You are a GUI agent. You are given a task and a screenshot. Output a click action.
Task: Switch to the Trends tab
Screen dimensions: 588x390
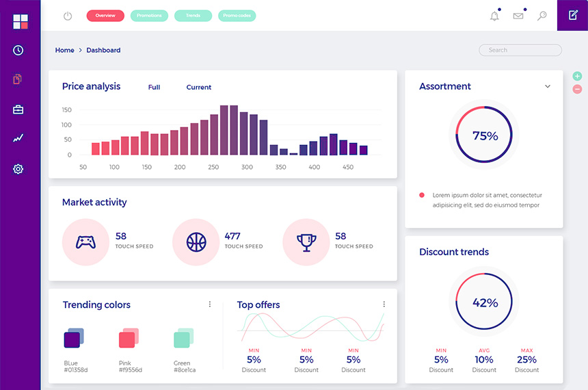pos(193,16)
